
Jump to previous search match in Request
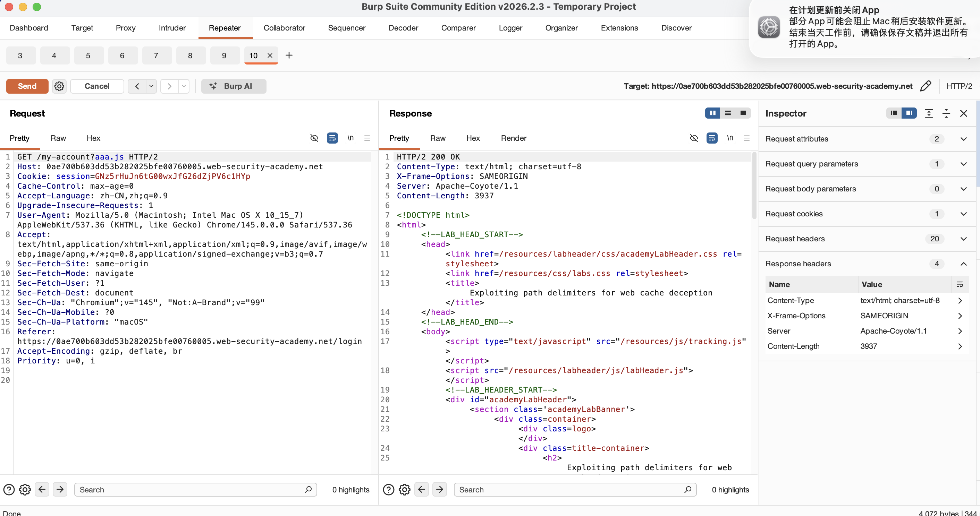pyautogui.click(x=42, y=489)
